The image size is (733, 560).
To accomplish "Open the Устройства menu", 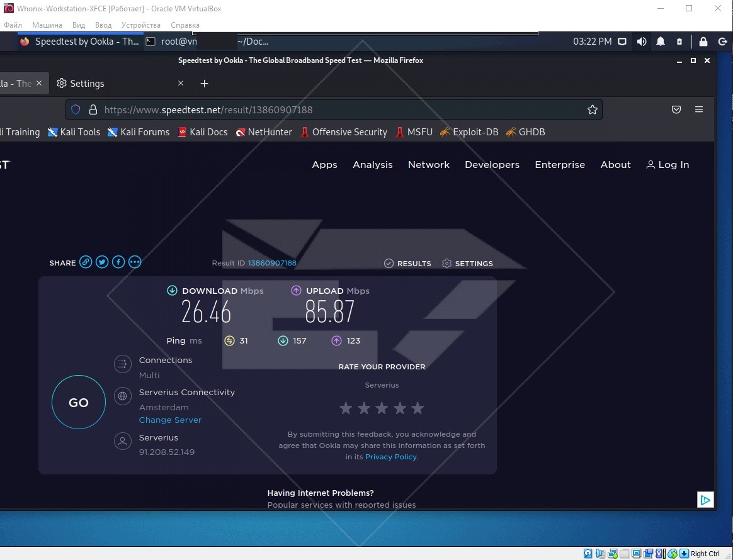I will click(x=140, y=25).
